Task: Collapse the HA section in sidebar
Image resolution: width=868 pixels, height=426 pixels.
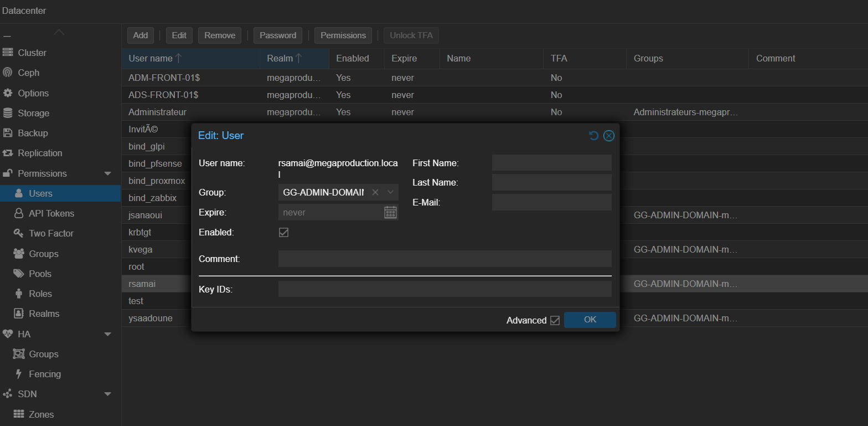Action: click(107, 334)
